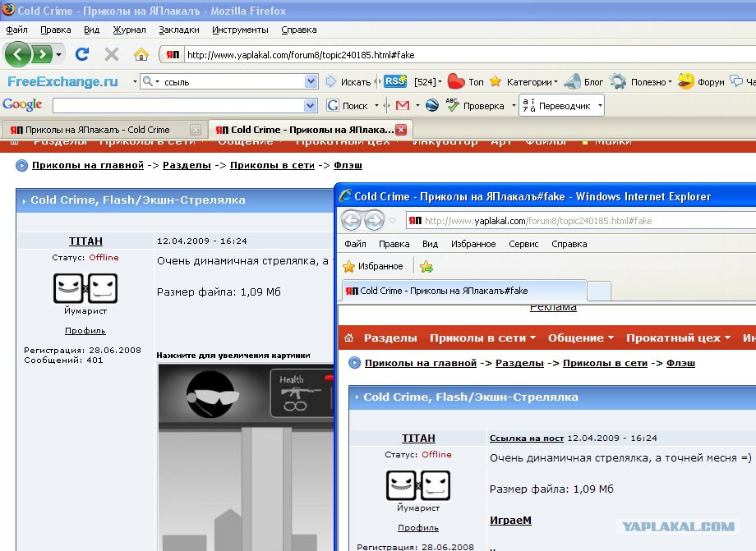Click game screenshot thumbnail in Firefox page
Screen dimensions: 756x551
click(x=246, y=457)
